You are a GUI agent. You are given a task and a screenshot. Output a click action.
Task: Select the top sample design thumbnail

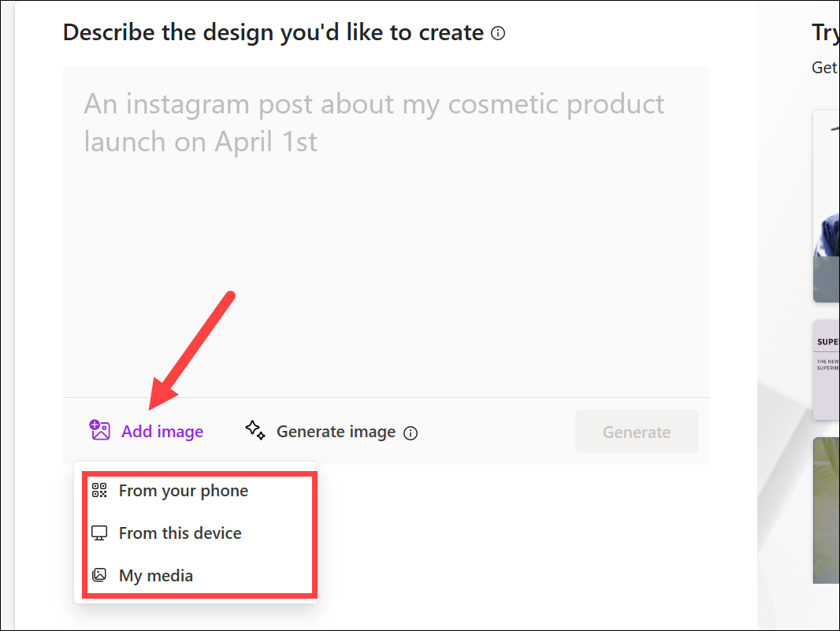point(826,206)
